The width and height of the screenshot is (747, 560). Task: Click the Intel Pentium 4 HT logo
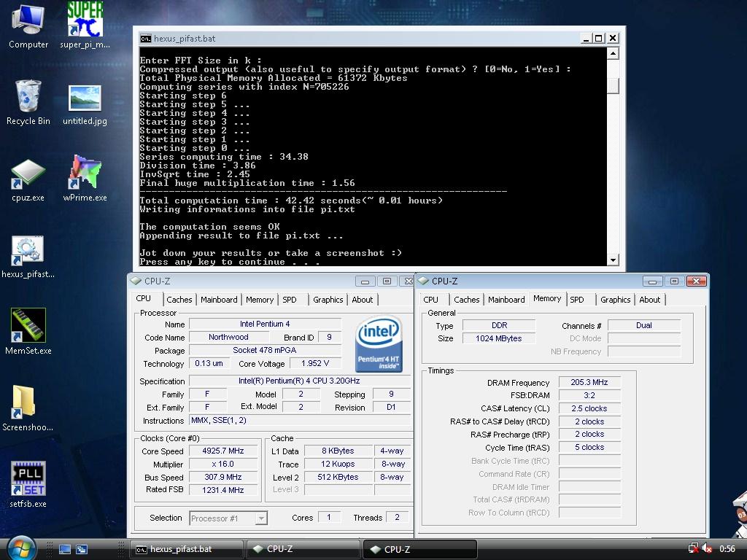point(379,344)
